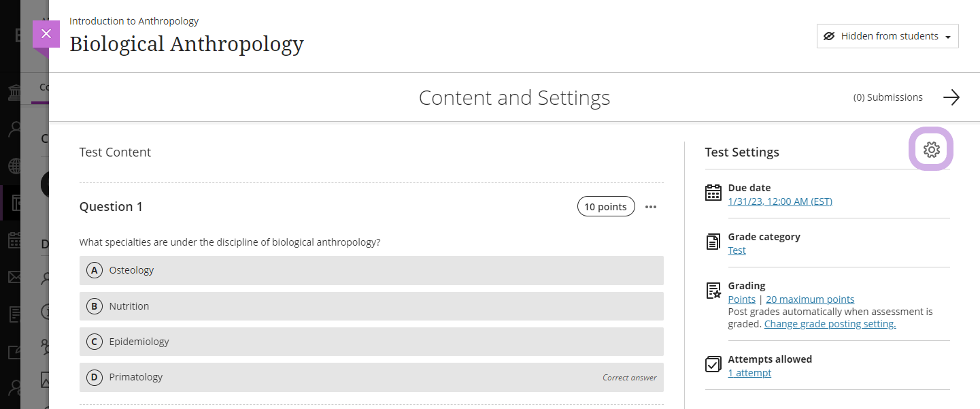Click the Test grade category link

(737, 250)
